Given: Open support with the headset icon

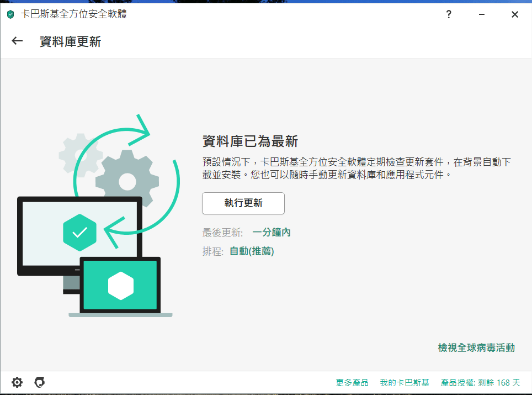Looking at the screenshot, I should point(39,382).
